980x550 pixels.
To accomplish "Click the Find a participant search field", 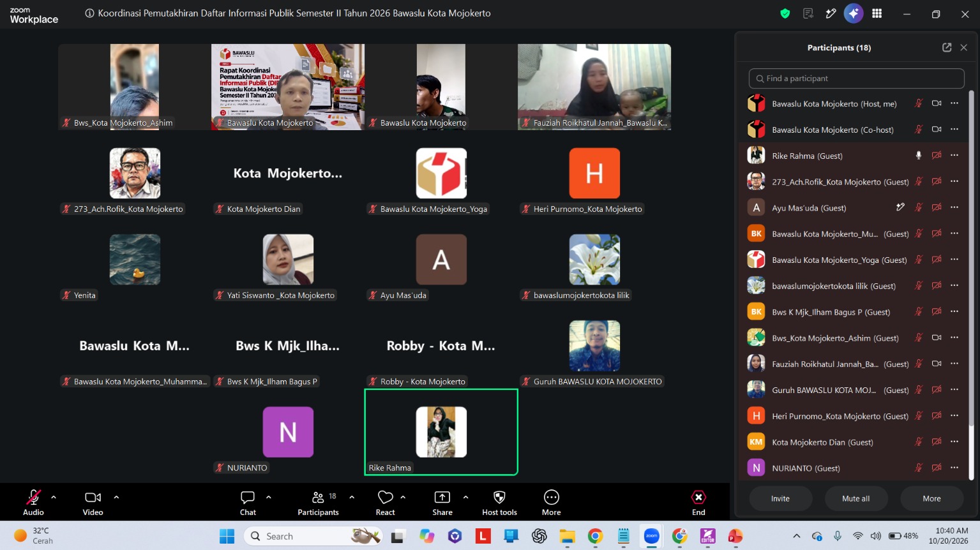I will click(x=856, y=78).
